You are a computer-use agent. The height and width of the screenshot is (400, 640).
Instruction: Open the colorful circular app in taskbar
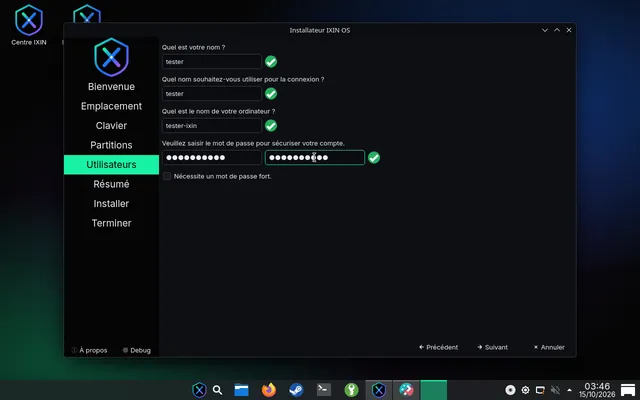point(406,390)
